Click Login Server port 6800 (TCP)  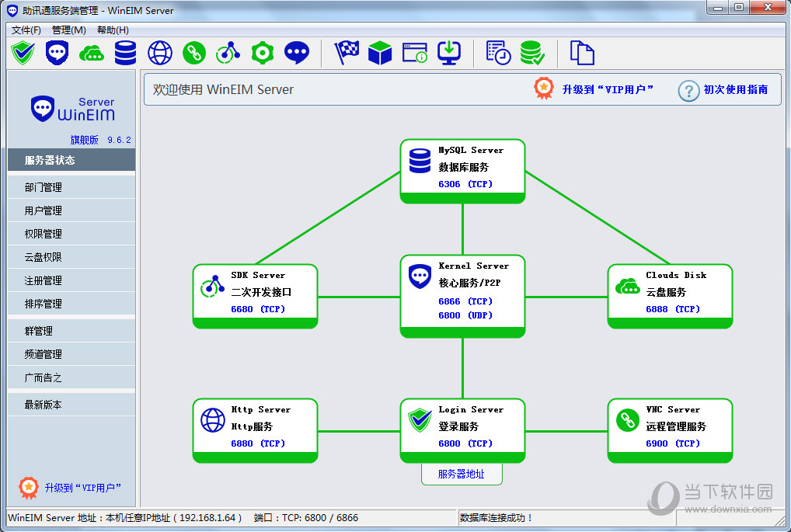click(465, 443)
